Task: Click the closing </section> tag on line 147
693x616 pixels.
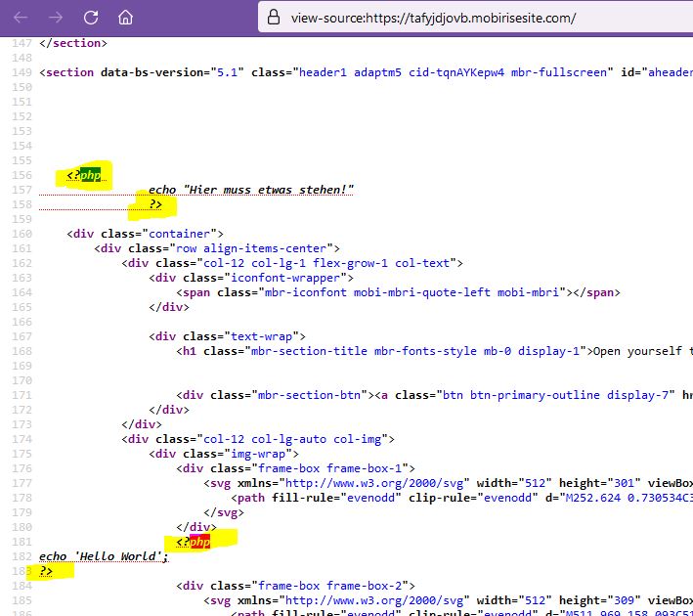Action: (73, 43)
